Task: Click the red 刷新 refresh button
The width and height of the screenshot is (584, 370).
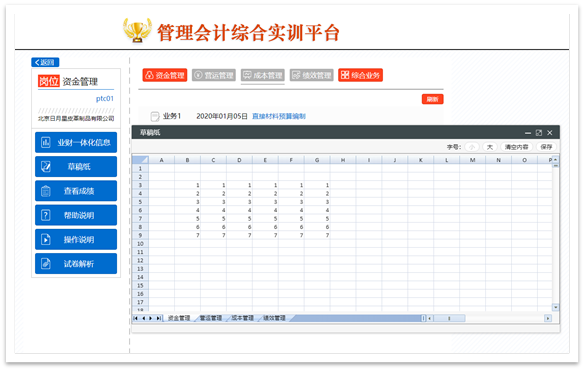Action: tap(432, 99)
